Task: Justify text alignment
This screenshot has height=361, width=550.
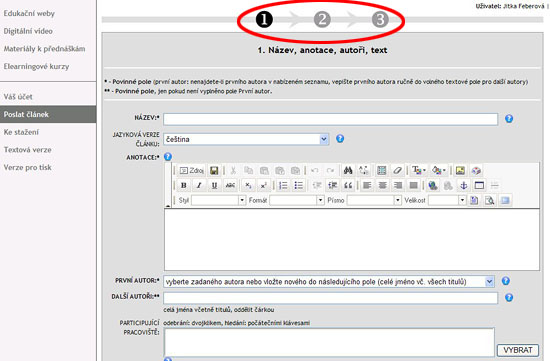Action: pyautogui.click(x=414, y=185)
